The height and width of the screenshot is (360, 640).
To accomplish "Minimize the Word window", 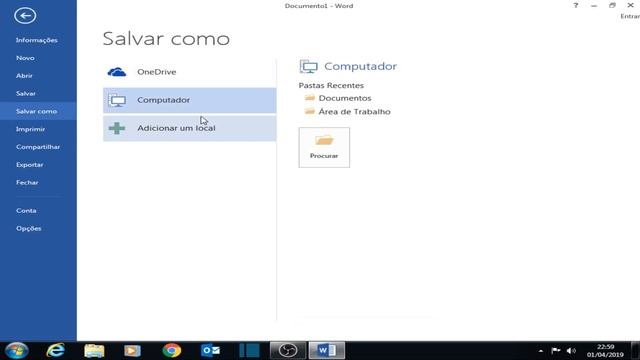I will click(x=594, y=5).
